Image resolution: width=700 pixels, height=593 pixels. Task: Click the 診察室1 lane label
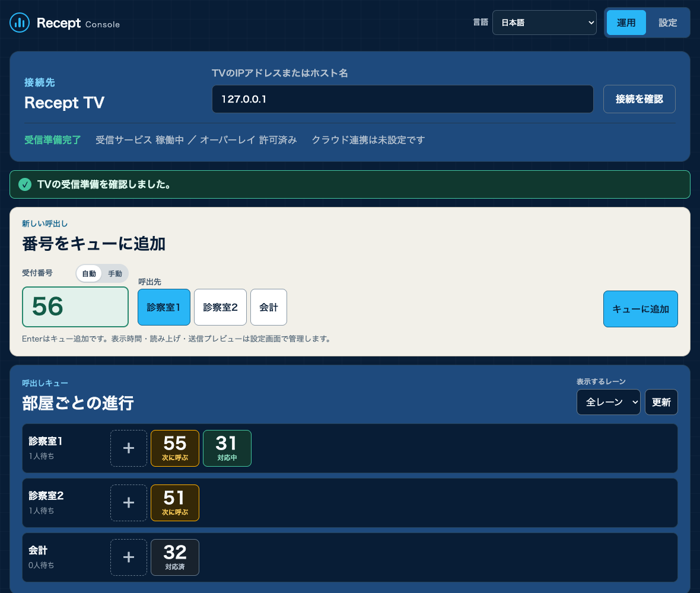coord(46,441)
